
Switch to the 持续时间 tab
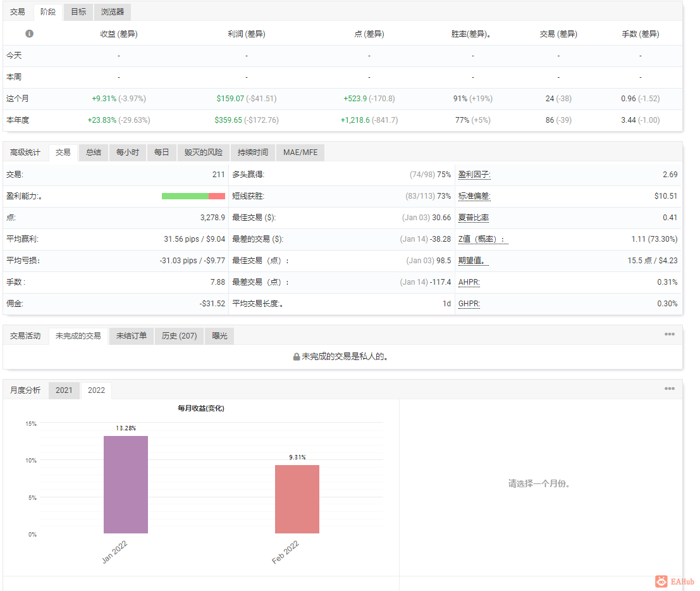[x=253, y=152]
